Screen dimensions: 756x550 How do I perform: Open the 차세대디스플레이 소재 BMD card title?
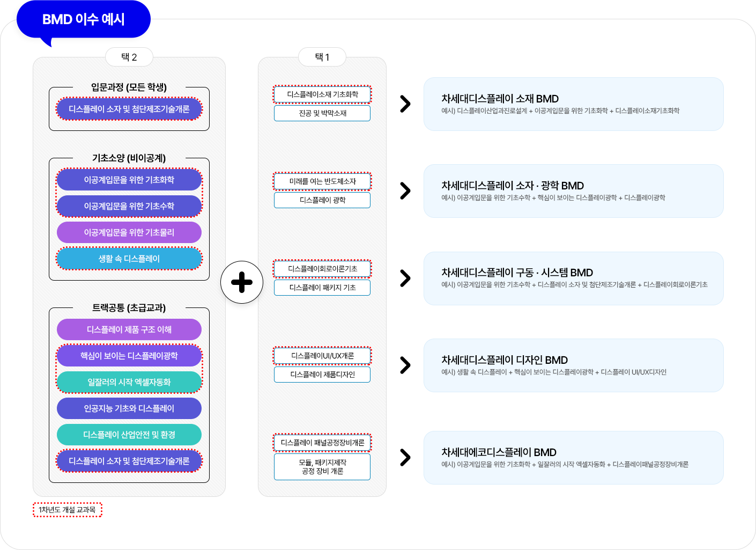click(x=500, y=99)
